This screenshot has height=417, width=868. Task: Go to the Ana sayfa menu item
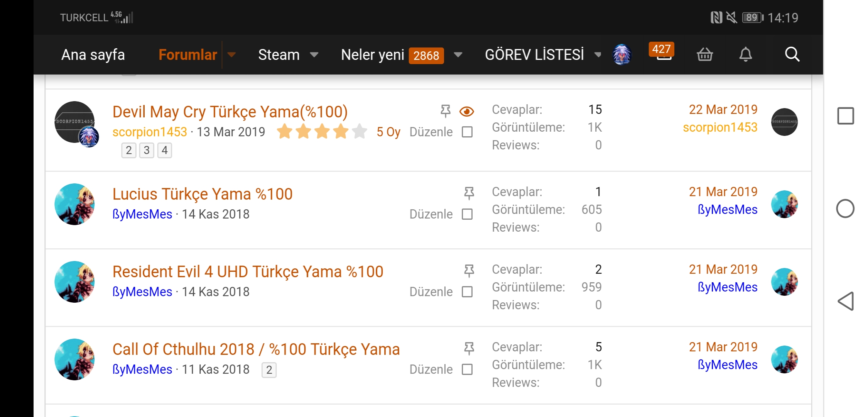(x=93, y=55)
